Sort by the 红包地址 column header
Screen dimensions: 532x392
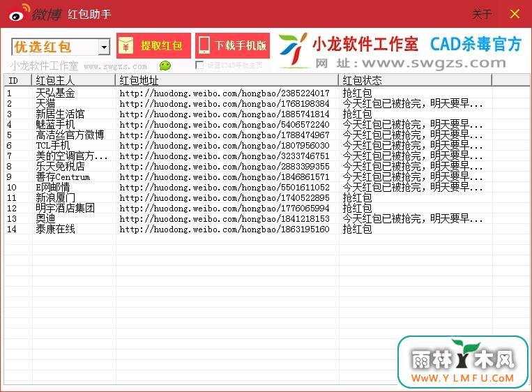tap(227, 80)
